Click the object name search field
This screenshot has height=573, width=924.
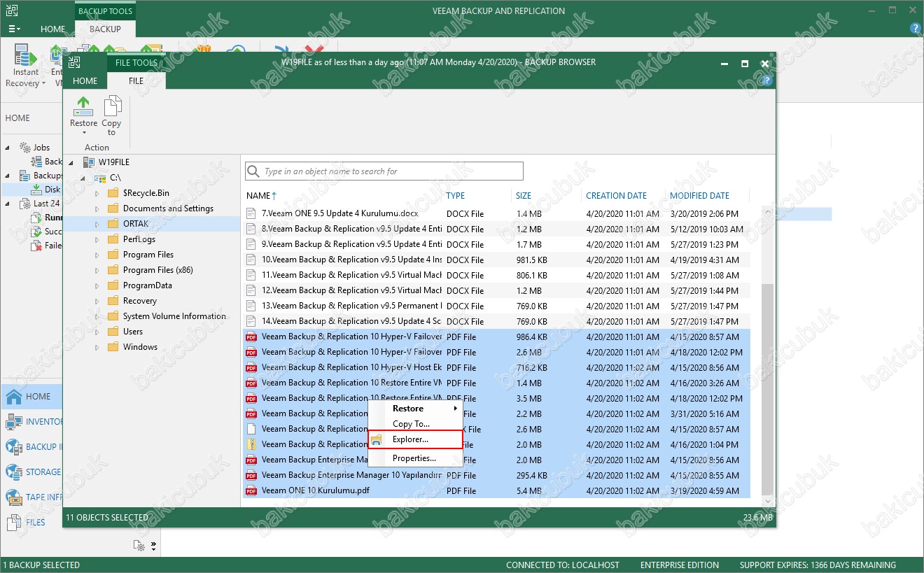(x=384, y=171)
